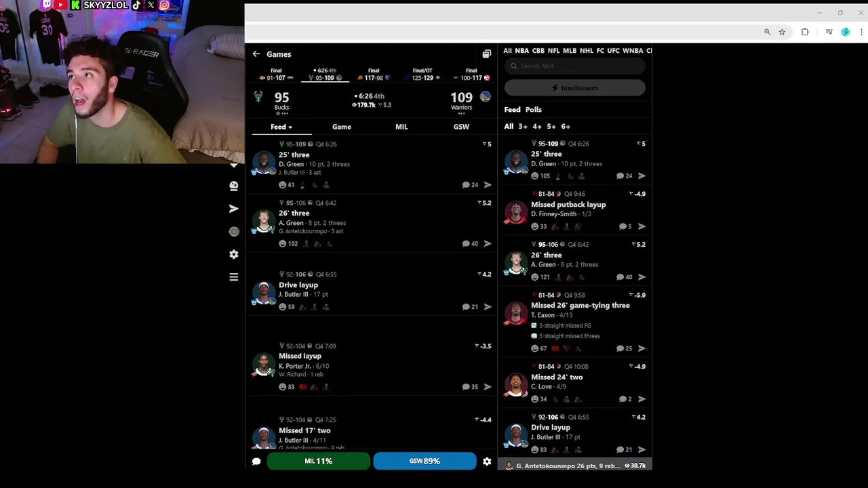Open Chrome media control icon

pyautogui.click(x=829, y=32)
